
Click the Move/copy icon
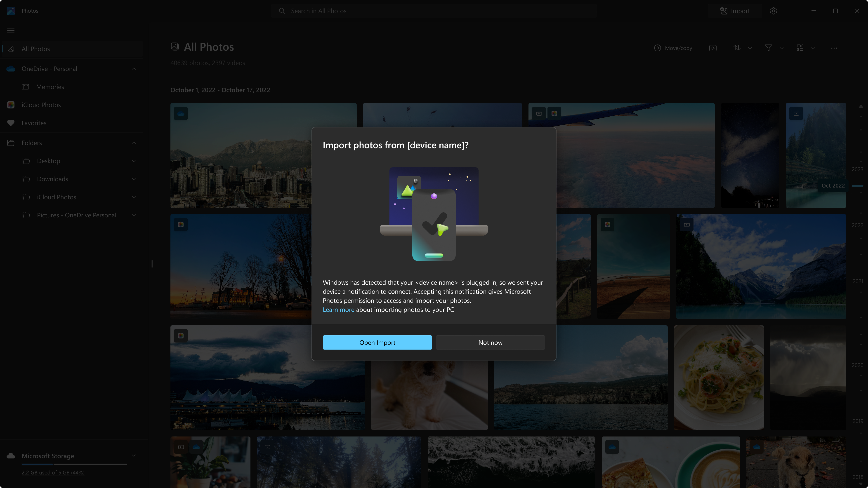pos(658,48)
